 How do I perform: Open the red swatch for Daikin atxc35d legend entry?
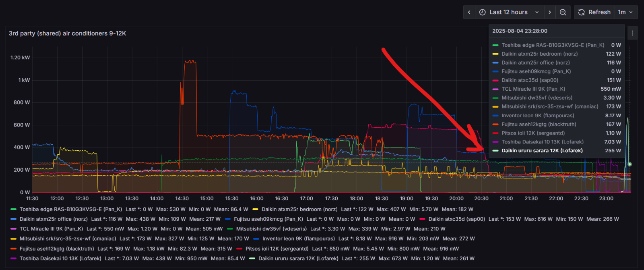[422, 219]
